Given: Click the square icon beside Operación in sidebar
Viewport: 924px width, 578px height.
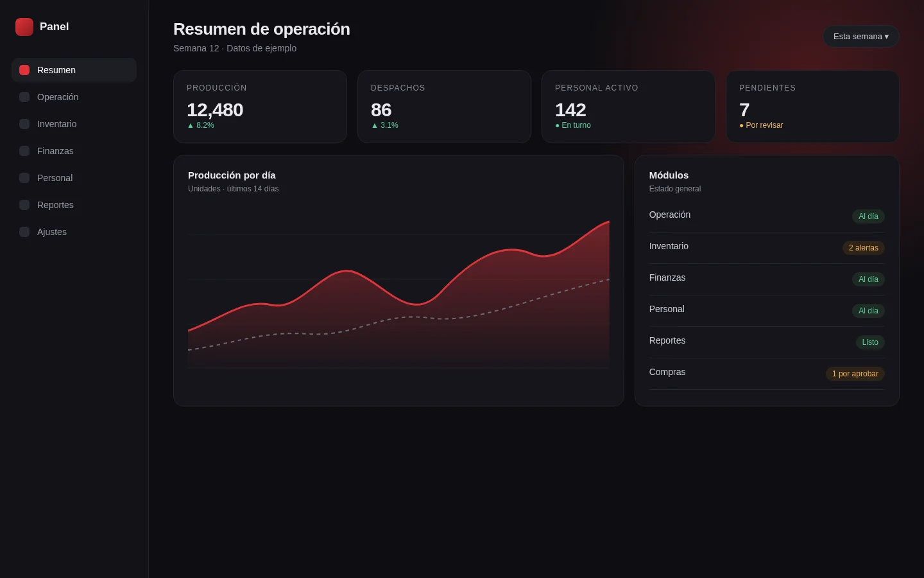Looking at the screenshot, I should (x=24, y=97).
